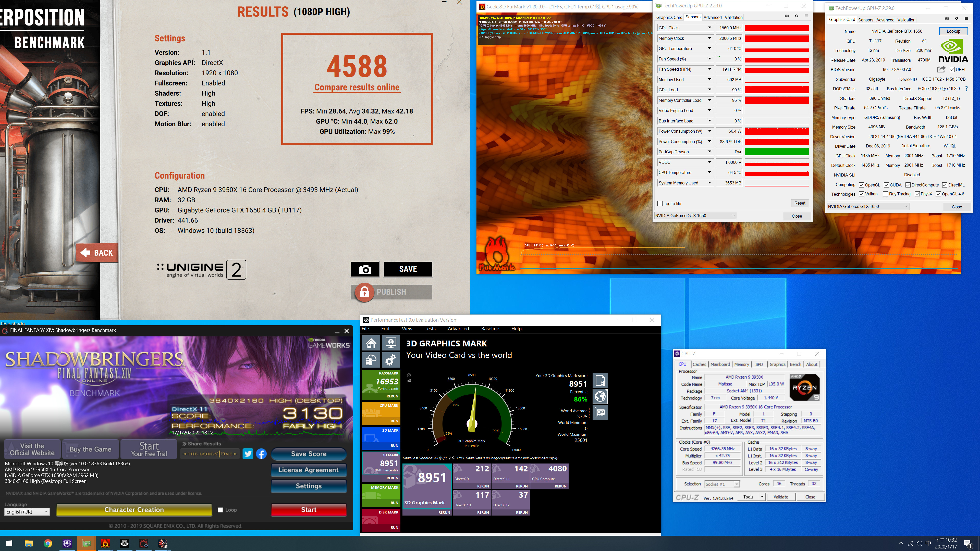Click GPU-Z Sensors window screenshot camera icon
Image resolution: width=980 pixels, height=551 pixels.
[x=787, y=16]
